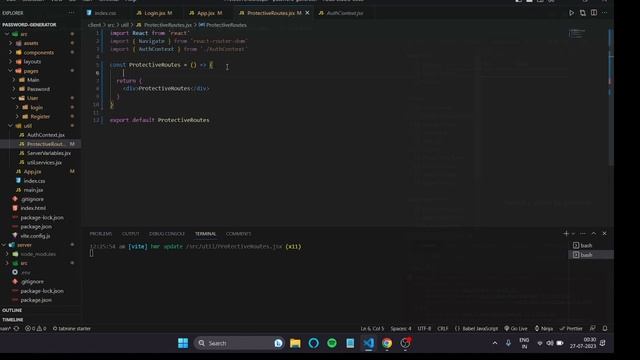
Task: Click the taskbar Search box
Action: click(x=239, y=343)
